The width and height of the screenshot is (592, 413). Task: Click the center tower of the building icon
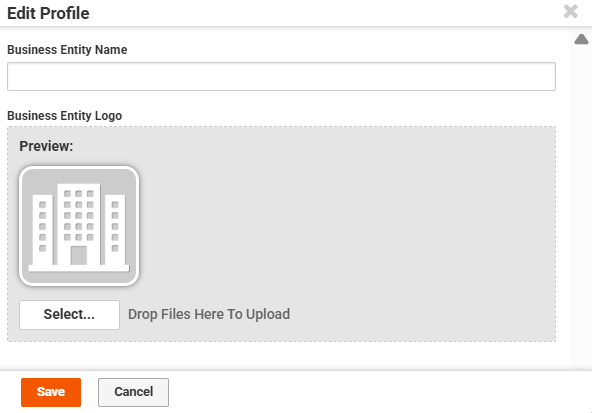[x=79, y=224]
